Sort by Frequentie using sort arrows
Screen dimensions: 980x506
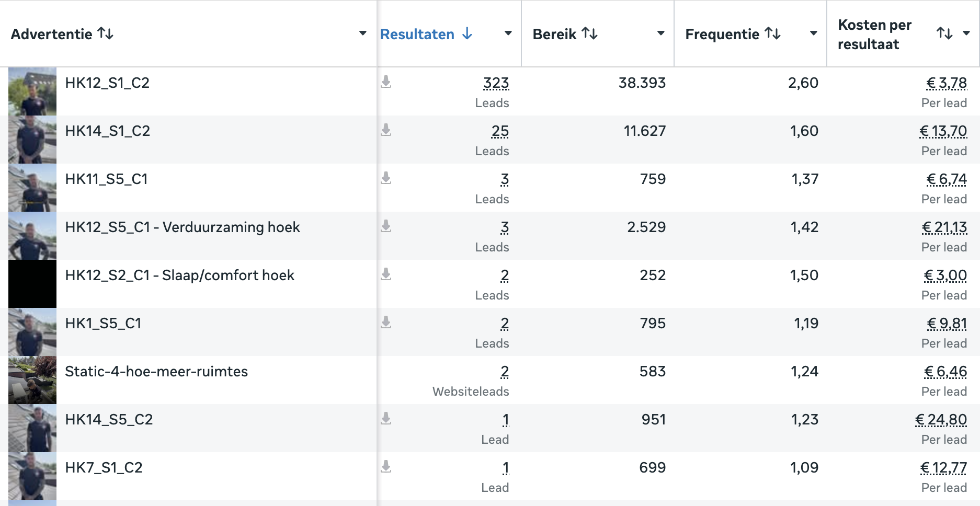(773, 34)
